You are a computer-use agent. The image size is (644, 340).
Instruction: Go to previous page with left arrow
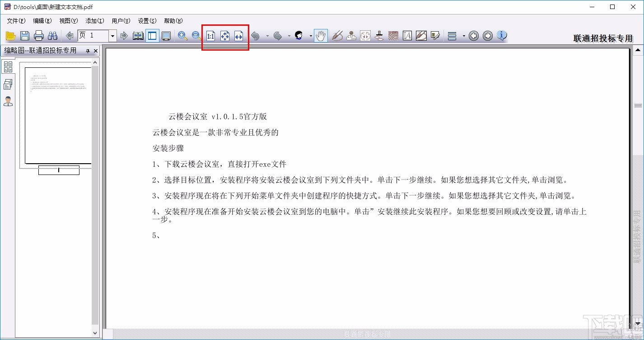pos(70,36)
